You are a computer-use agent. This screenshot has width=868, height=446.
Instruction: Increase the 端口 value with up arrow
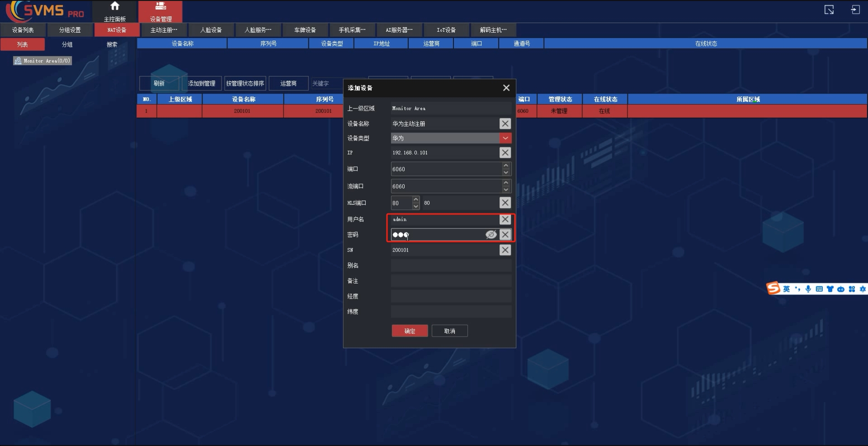pyautogui.click(x=506, y=166)
